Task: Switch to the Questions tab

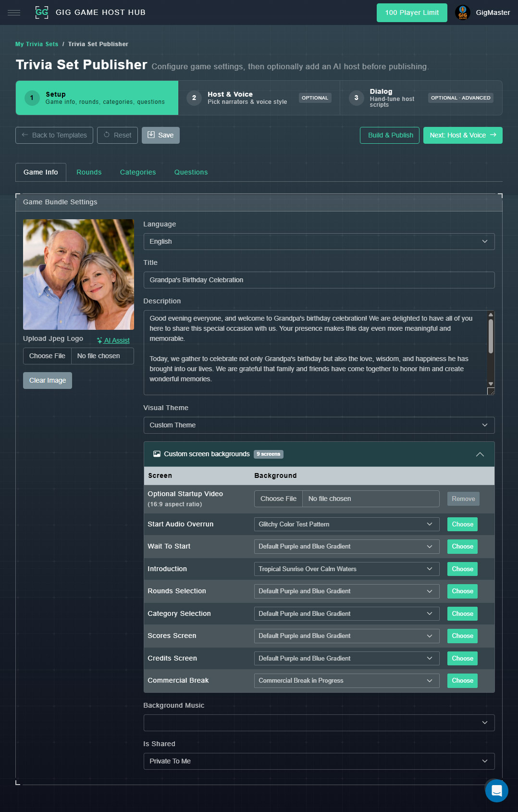Action: (x=191, y=172)
